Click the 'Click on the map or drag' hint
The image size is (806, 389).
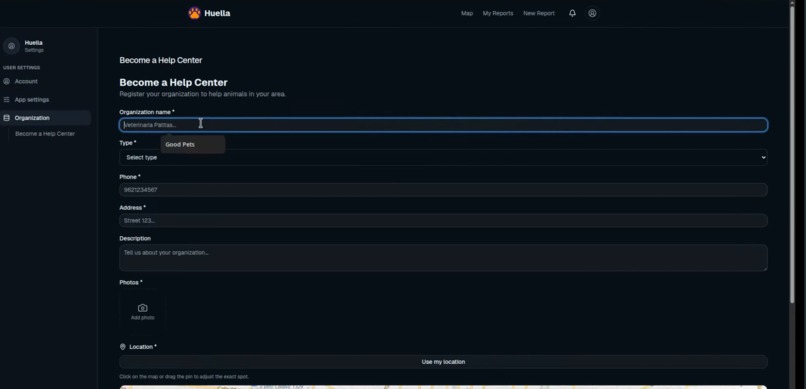[184, 377]
